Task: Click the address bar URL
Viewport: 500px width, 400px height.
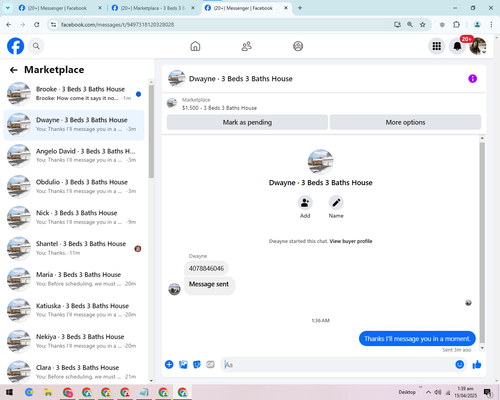Action: (117, 25)
